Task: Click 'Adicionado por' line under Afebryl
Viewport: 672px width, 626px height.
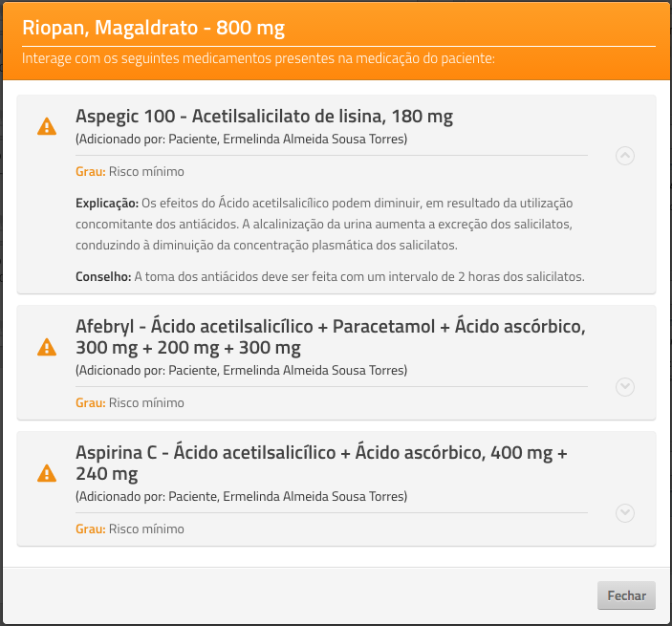Action: [x=241, y=370]
